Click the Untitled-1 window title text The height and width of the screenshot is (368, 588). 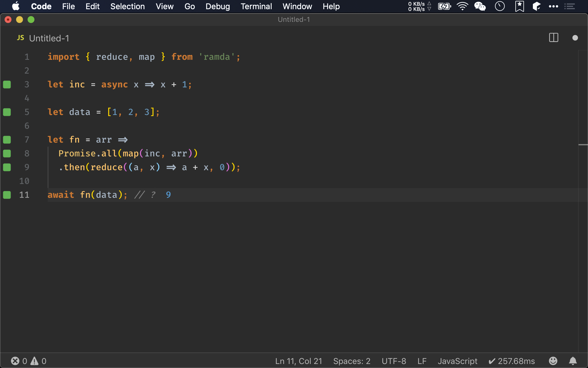294,20
